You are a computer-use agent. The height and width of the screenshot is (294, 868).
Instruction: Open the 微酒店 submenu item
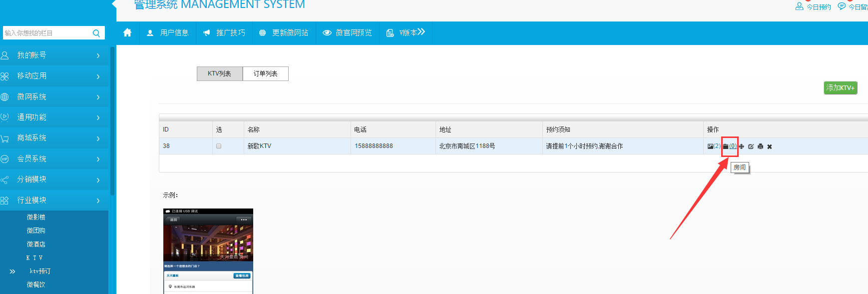[36, 244]
